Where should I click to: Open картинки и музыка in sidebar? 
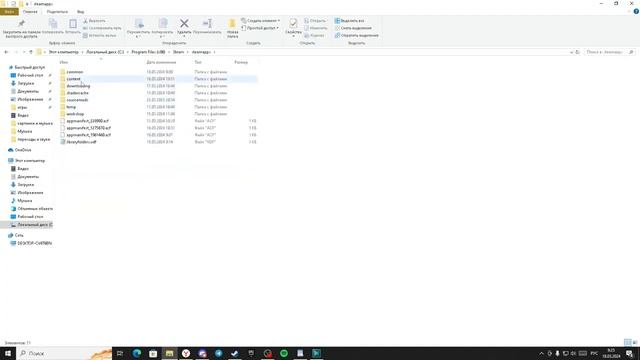point(35,123)
